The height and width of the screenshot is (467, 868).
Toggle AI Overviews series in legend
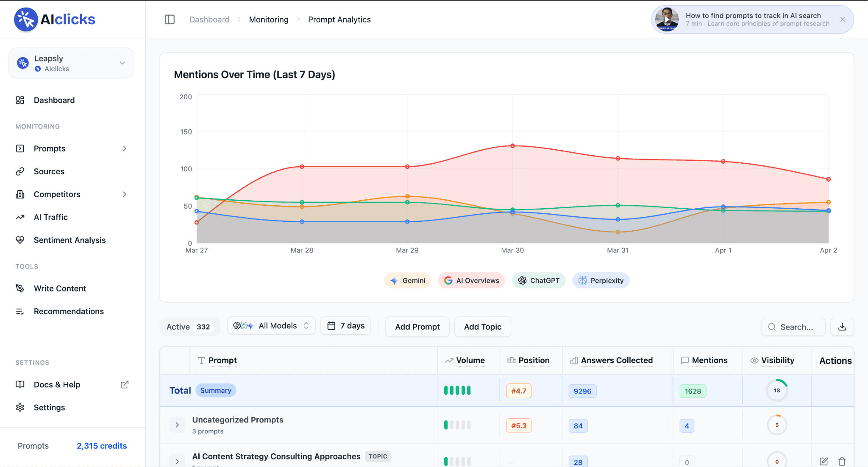pos(471,280)
